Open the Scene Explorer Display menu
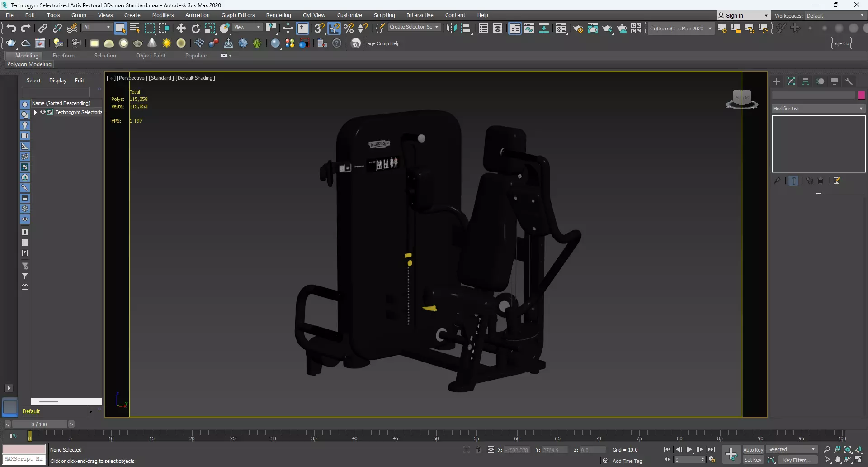 point(58,81)
